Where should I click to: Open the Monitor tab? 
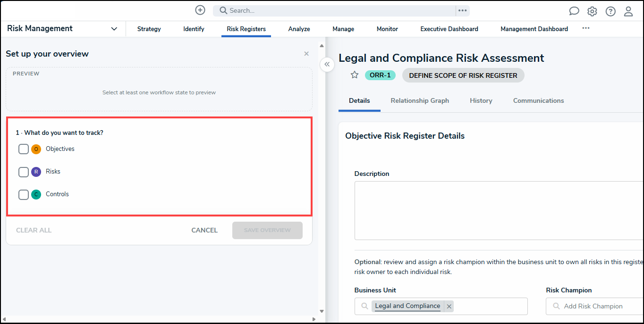[x=387, y=29]
